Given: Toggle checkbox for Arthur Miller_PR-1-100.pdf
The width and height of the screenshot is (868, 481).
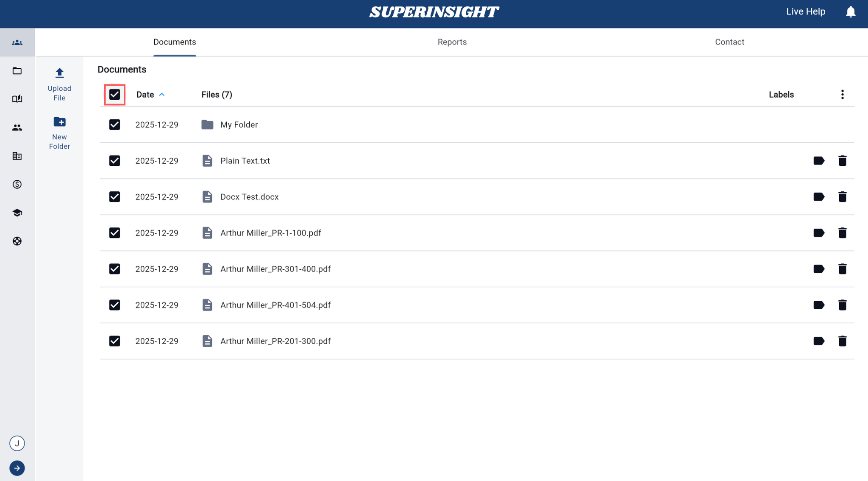Looking at the screenshot, I should click(114, 233).
